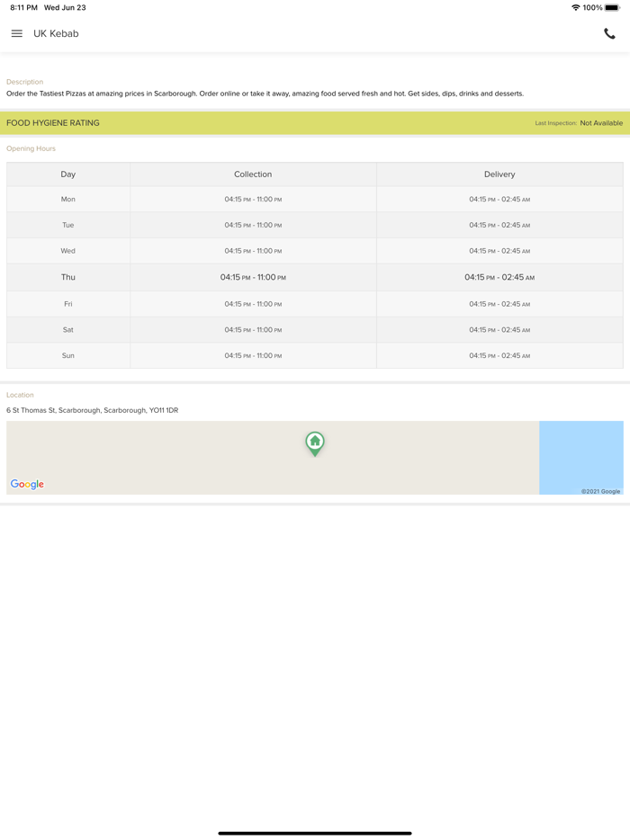This screenshot has height=840, width=630.
Task: Tap the phone call icon
Action: [609, 33]
